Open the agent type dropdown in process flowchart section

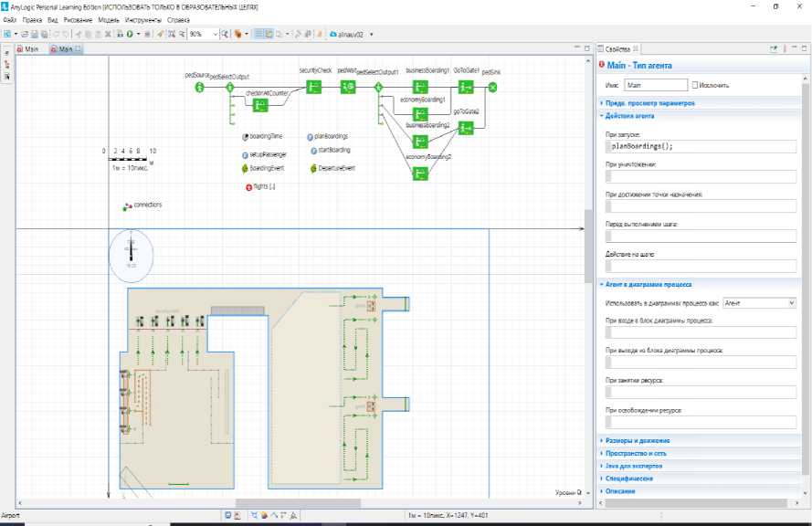(x=759, y=302)
